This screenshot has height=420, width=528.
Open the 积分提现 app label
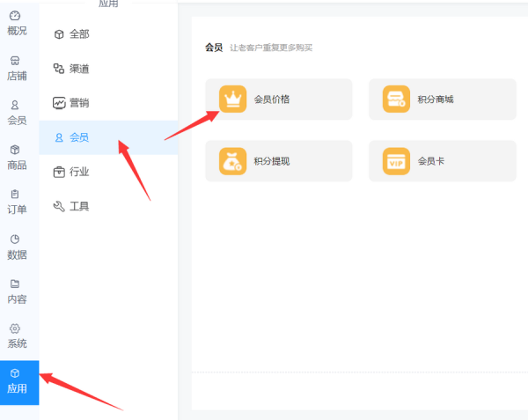coord(272,161)
